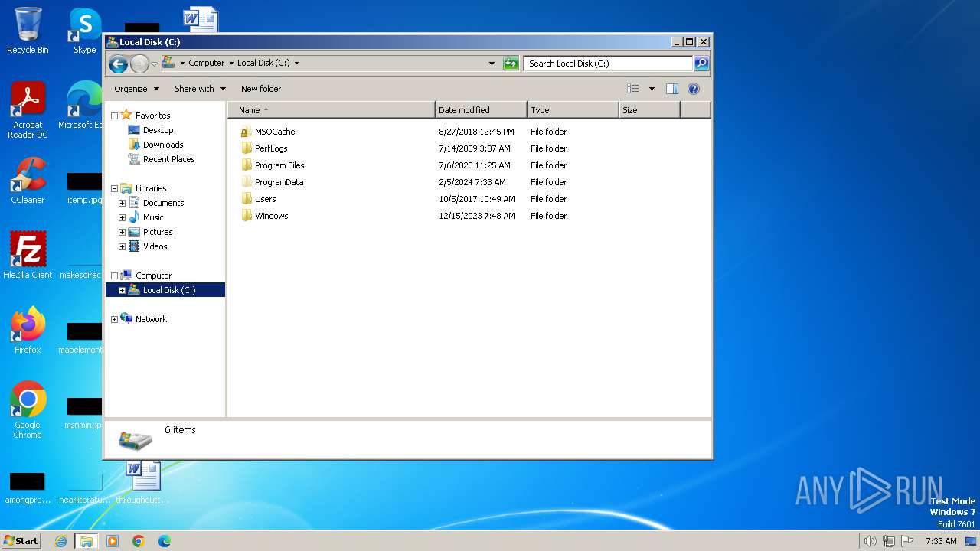Expand the Pictures library
The height and width of the screenshot is (551, 980).
tap(122, 233)
